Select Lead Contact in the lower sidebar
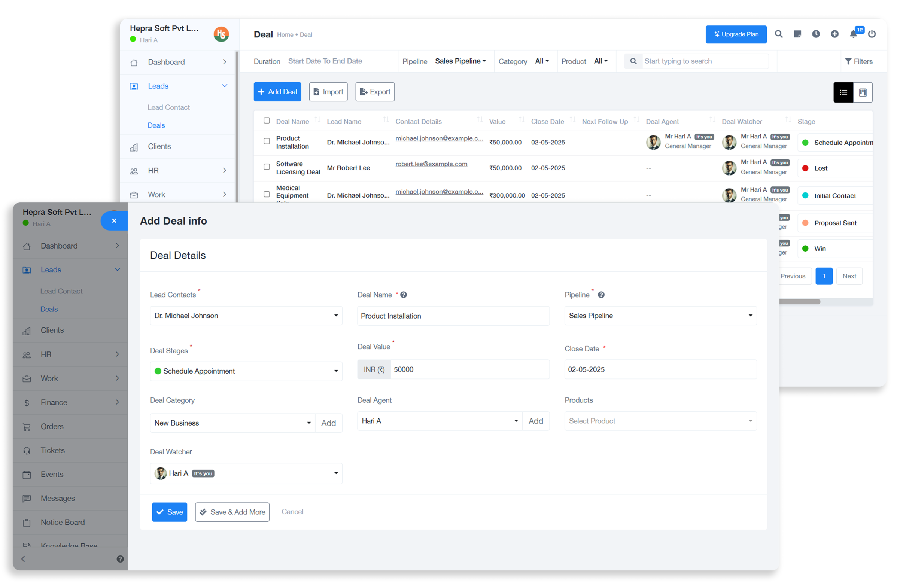897x588 pixels. (x=61, y=291)
